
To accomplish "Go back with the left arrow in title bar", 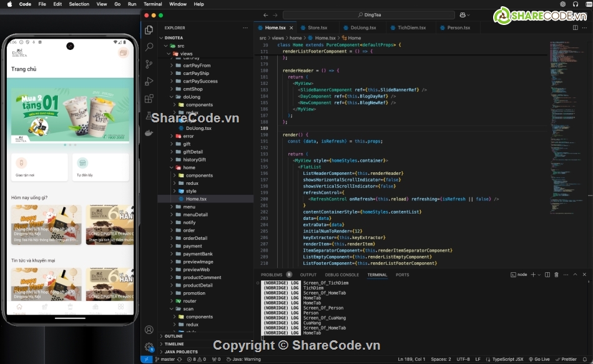I will click(265, 15).
